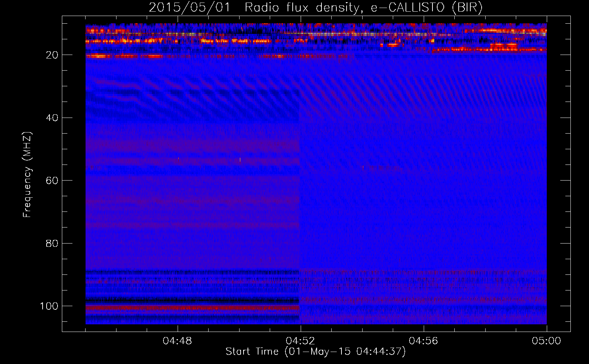This screenshot has height=364, width=589.
Task: Select the 40 MHz frequency tick label
Action: tap(52, 118)
